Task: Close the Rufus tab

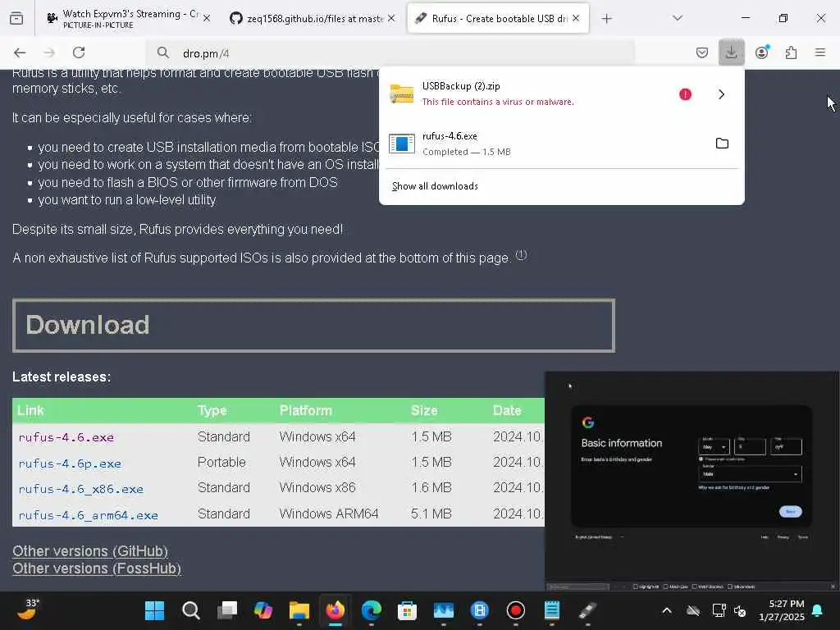Action: (x=576, y=18)
